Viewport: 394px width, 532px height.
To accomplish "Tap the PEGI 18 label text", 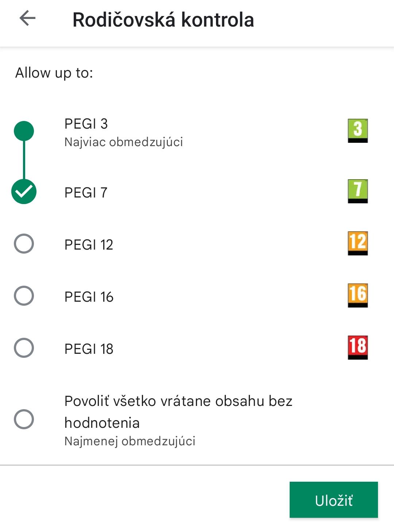I will tap(89, 349).
